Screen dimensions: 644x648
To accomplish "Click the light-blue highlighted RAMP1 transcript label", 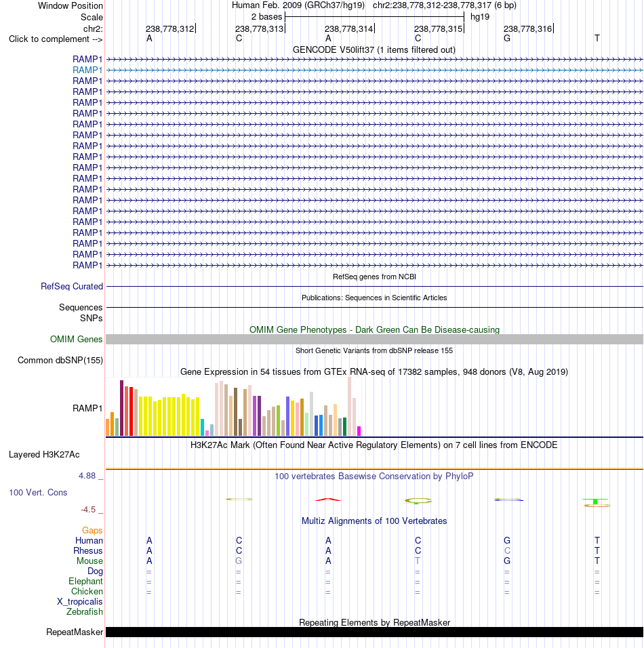I will pos(87,70).
